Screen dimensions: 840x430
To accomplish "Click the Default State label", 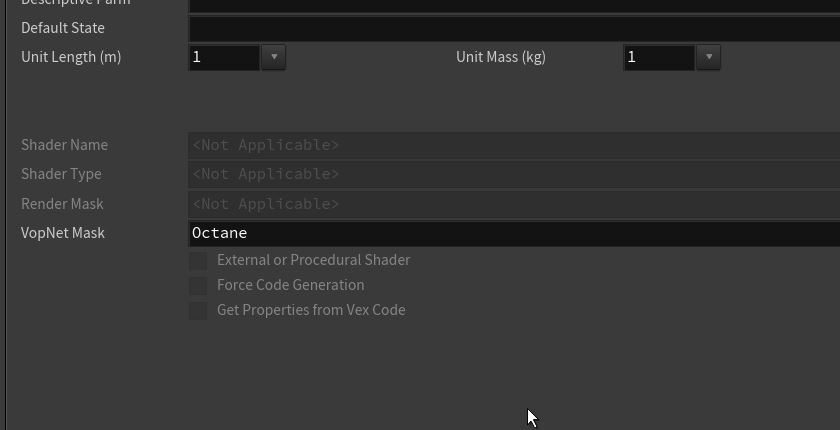I will coord(63,28).
